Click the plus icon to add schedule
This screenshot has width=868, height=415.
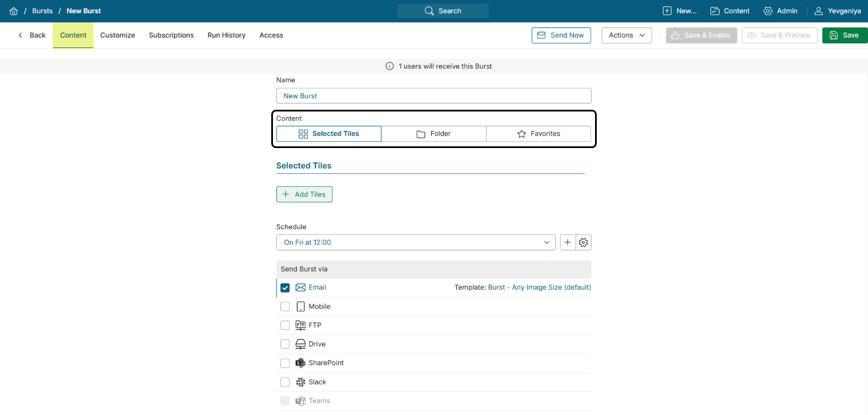[x=567, y=242]
